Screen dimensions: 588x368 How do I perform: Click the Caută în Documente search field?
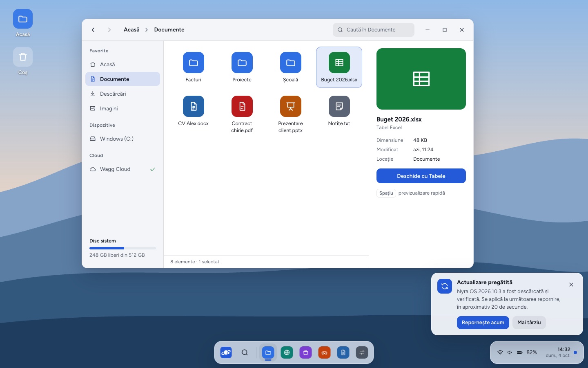click(x=374, y=30)
